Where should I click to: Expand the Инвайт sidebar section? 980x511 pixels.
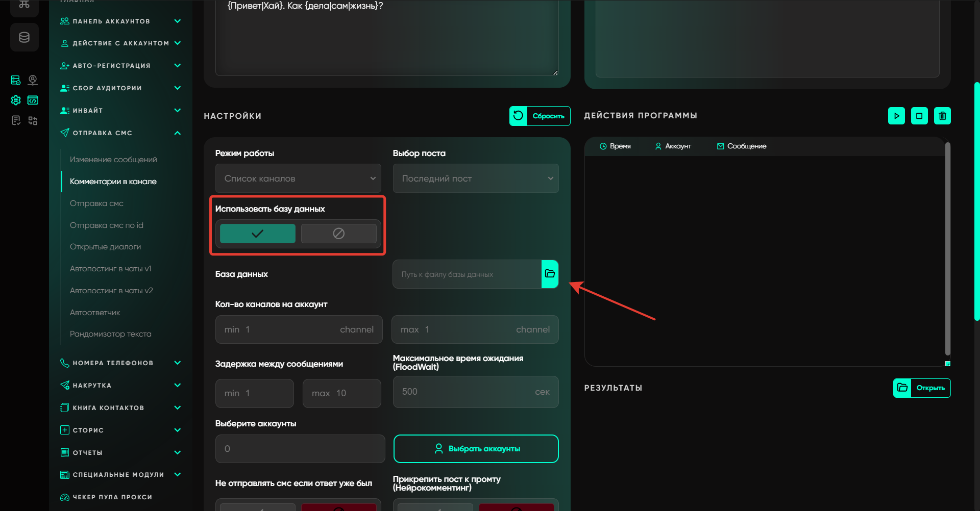click(177, 111)
